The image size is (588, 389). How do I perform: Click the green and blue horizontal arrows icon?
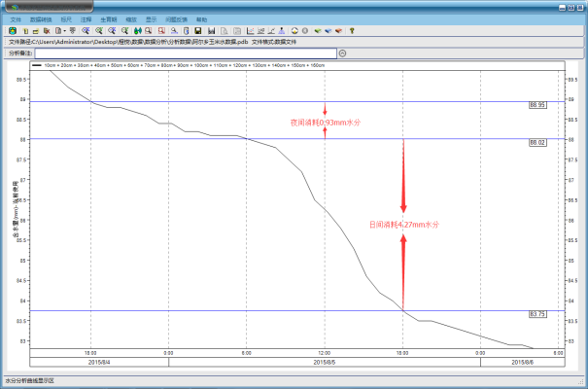click(x=138, y=31)
